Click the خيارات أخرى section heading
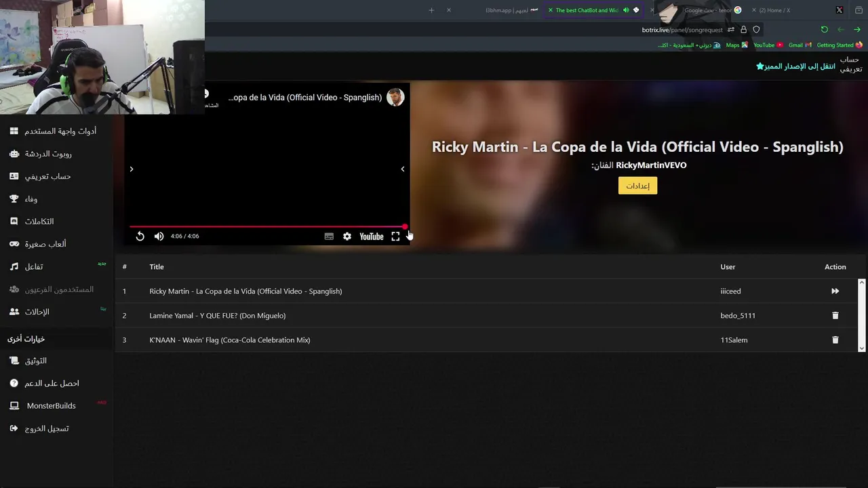This screenshot has height=488, width=868. (x=26, y=339)
